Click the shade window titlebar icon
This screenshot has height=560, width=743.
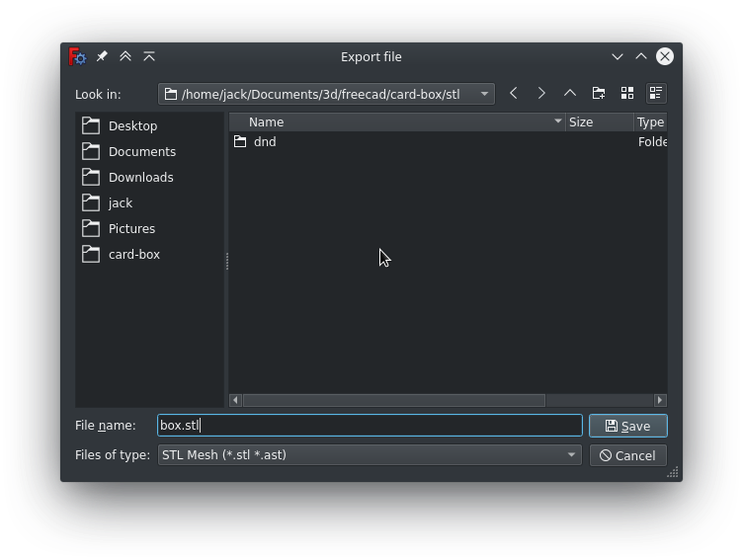coord(149,56)
